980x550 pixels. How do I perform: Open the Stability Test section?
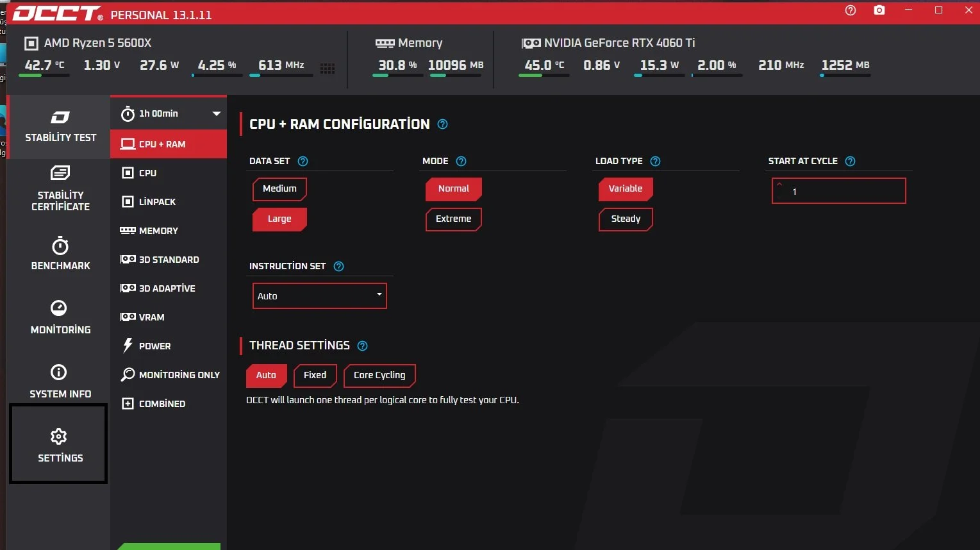[60, 127]
